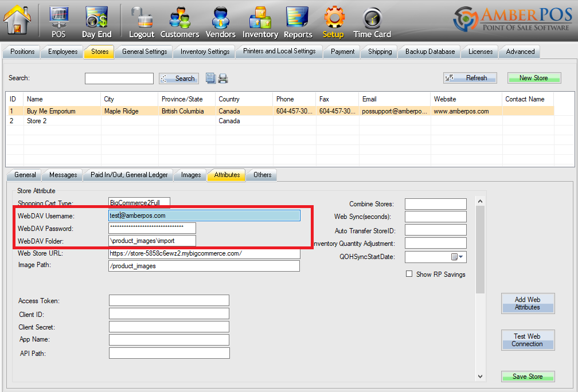Click the Shopping Cart Type field
This screenshot has width=578, height=392.
pos(139,203)
